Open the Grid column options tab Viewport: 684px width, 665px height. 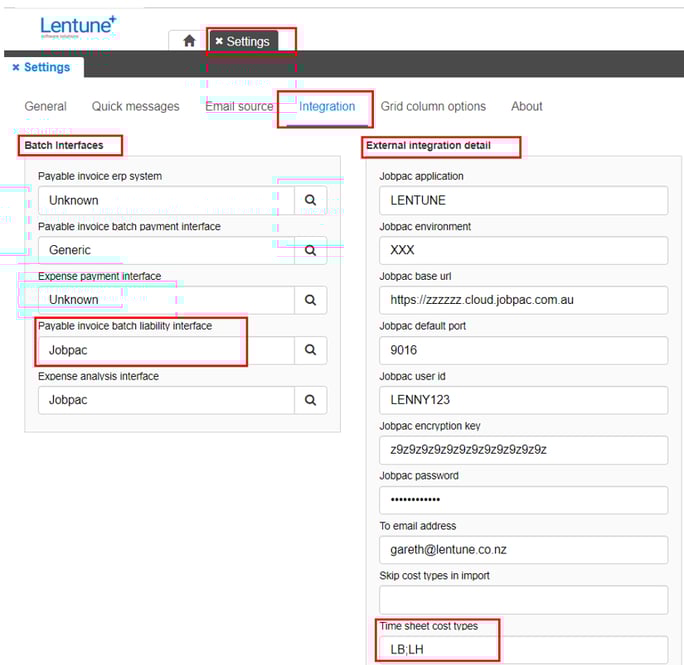pos(433,106)
